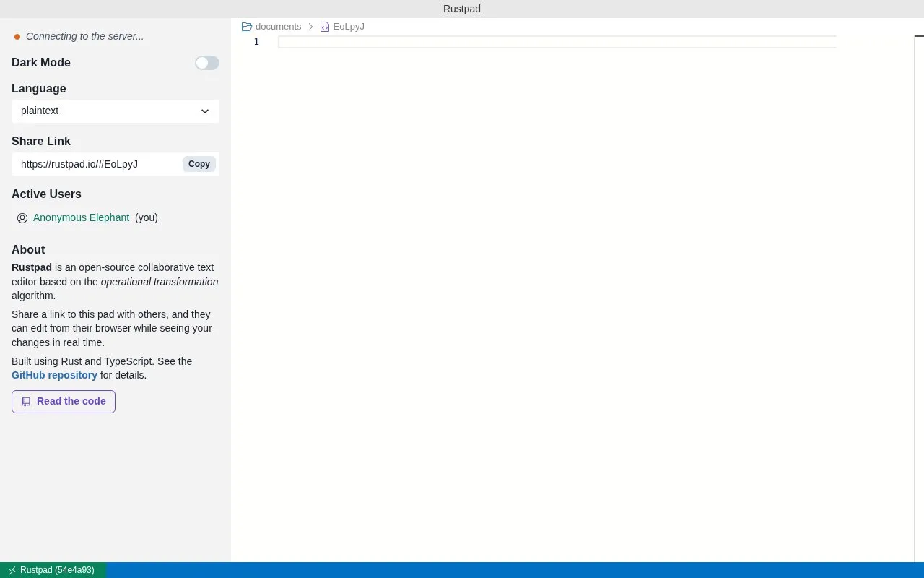Click the orange connection status dot

(x=17, y=37)
